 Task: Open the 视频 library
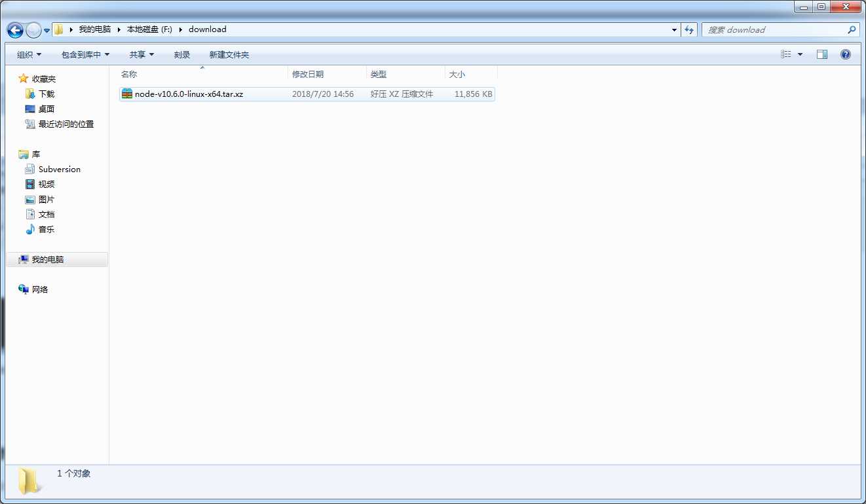click(x=47, y=184)
